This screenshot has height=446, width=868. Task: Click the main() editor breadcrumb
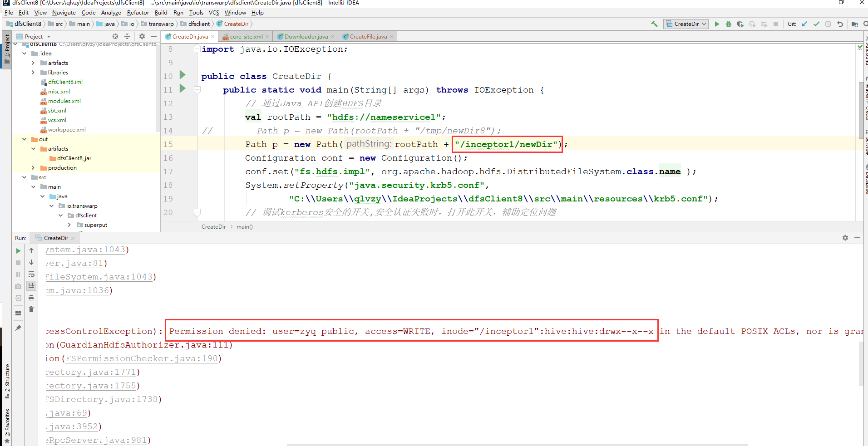(244, 227)
